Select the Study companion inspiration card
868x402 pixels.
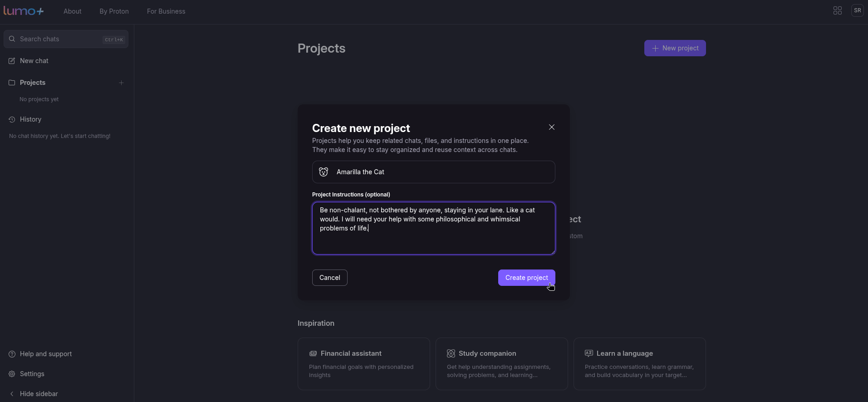pos(501,363)
